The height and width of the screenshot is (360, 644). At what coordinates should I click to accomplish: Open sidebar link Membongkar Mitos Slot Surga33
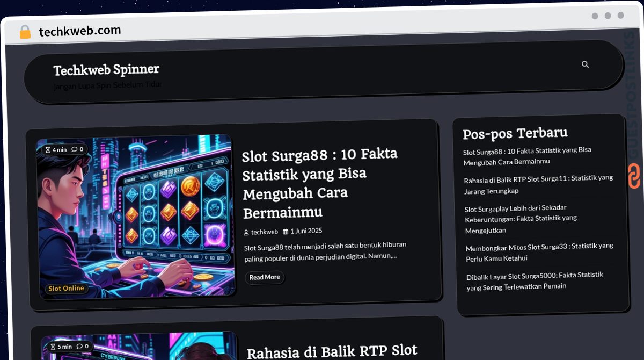539,252
